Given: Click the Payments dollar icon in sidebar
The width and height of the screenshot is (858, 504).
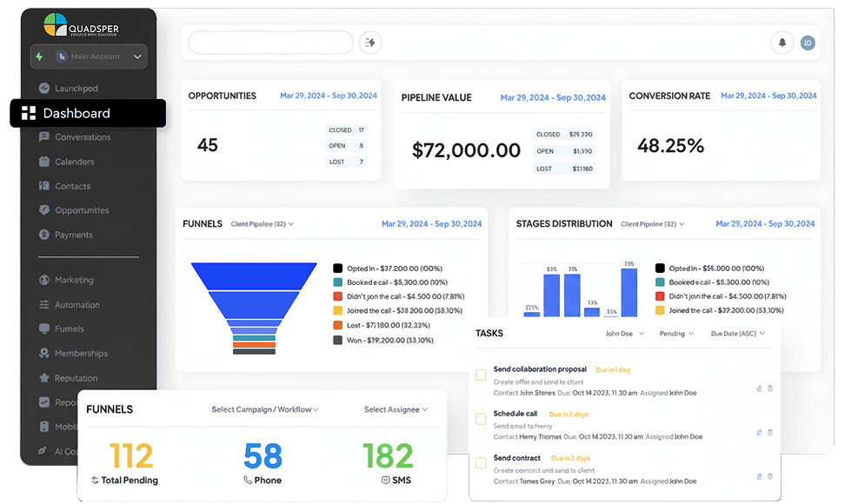Looking at the screenshot, I should pyautogui.click(x=44, y=235).
